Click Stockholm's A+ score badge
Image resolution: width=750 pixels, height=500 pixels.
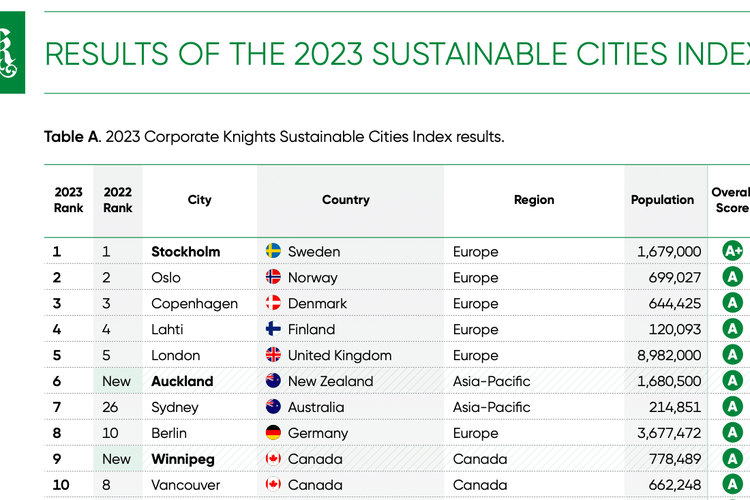click(x=732, y=251)
